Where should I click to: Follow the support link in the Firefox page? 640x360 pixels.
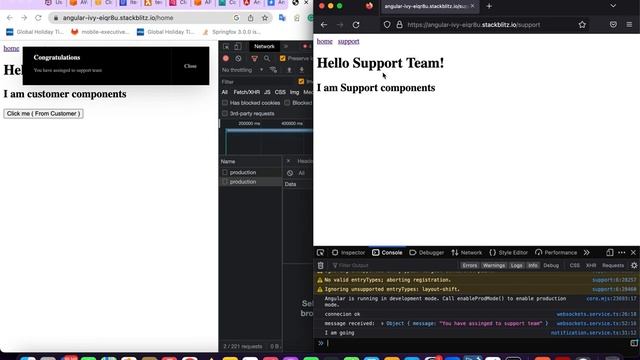(x=349, y=41)
